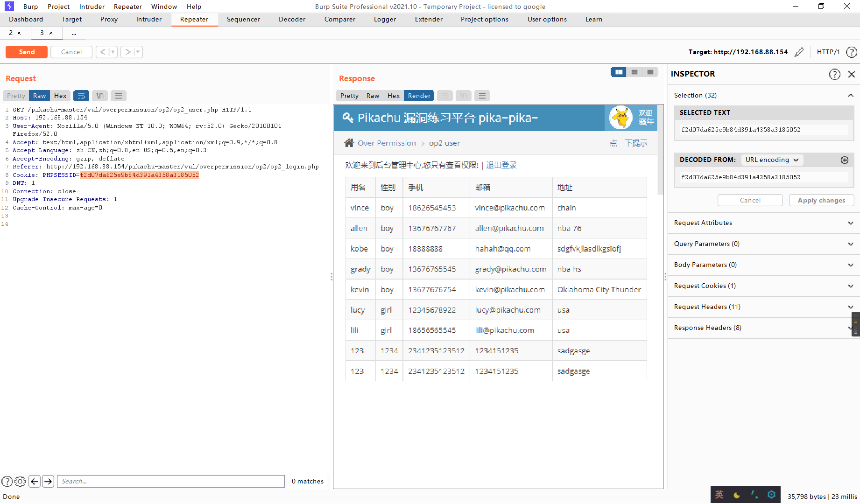Close Repeater sub-tab 3
860x504 pixels.
click(x=51, y=33)
